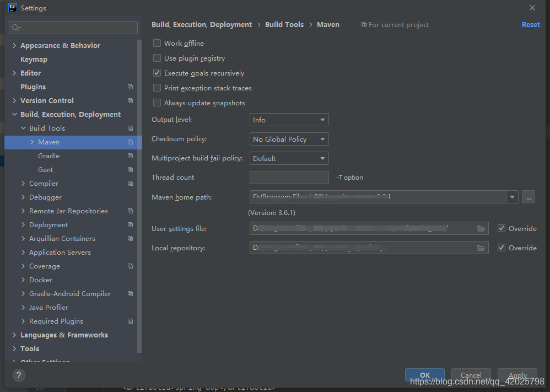Expand the Tools section

[14, 348]
